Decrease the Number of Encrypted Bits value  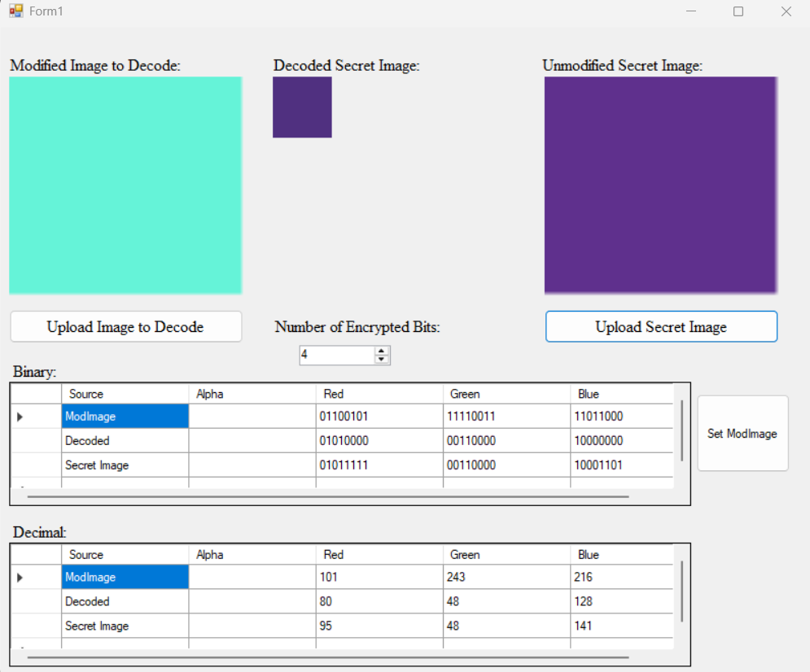pos(381,360)
